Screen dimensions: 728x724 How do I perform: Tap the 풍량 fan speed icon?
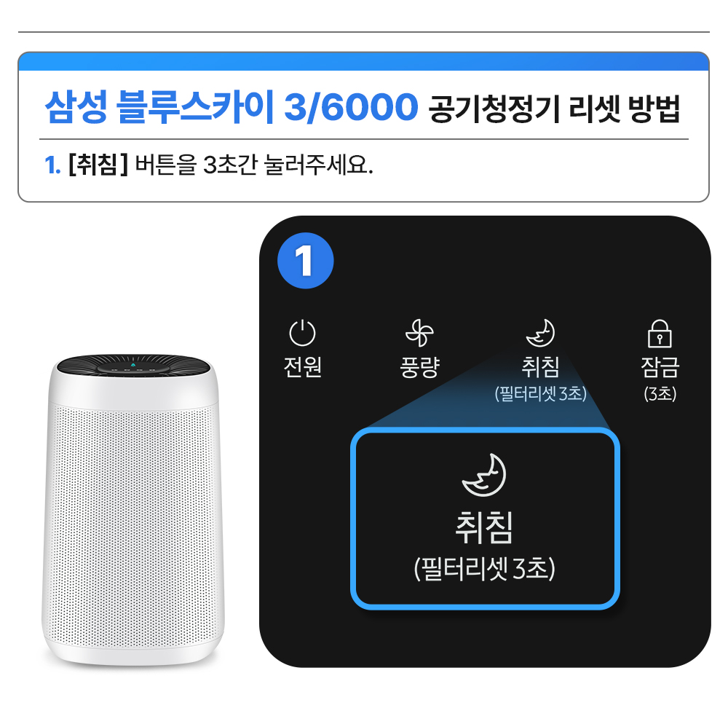pos(419,333)
